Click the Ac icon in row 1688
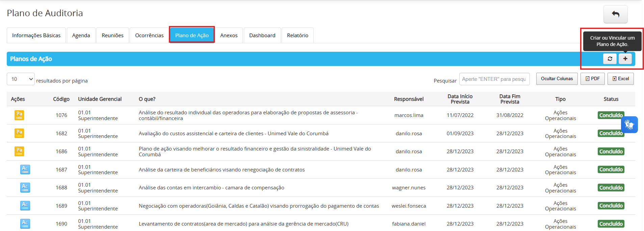This screenshot has height=231, width=644. pyautogui.click(x=25, y=187)
